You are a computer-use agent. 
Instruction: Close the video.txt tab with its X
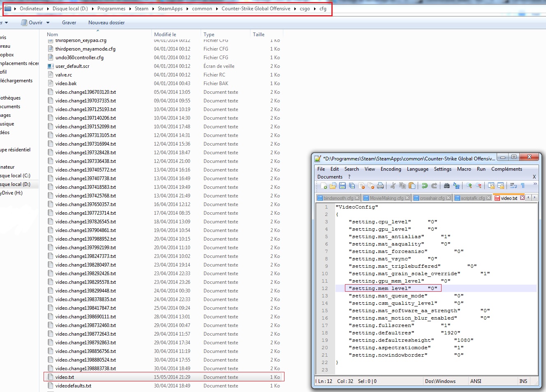coord(522,198)
